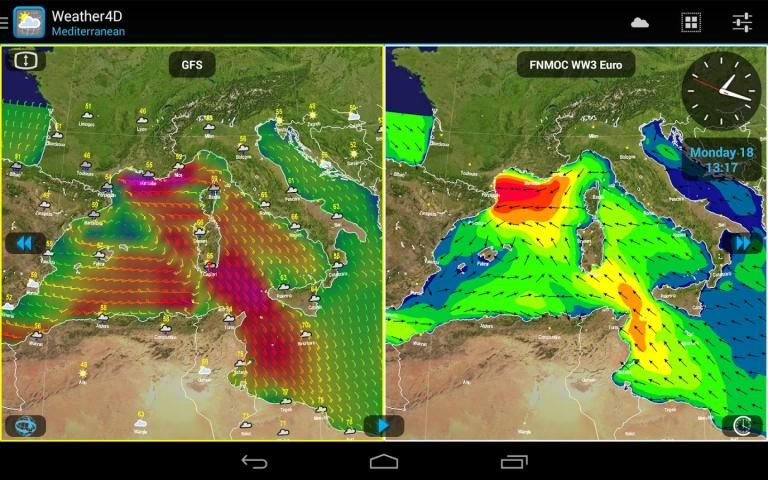
Task: Tap the Mediterranean region subtitle
Action: click(x=88, y=32)
